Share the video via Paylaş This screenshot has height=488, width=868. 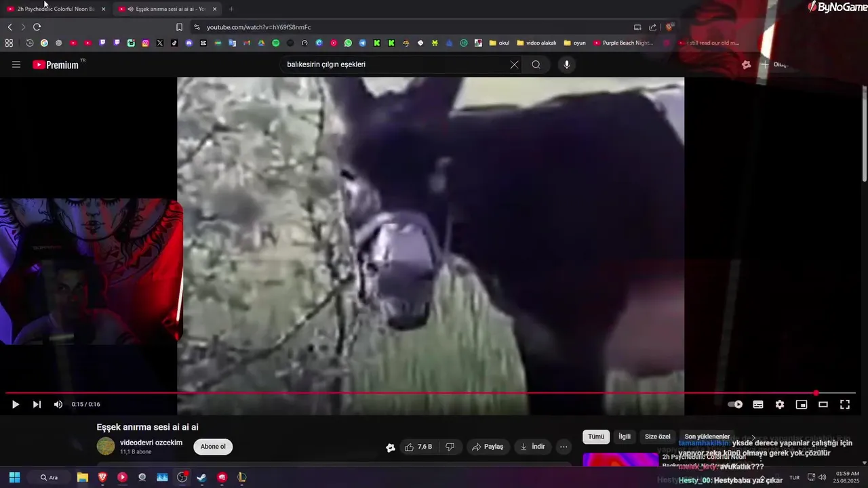488,447
